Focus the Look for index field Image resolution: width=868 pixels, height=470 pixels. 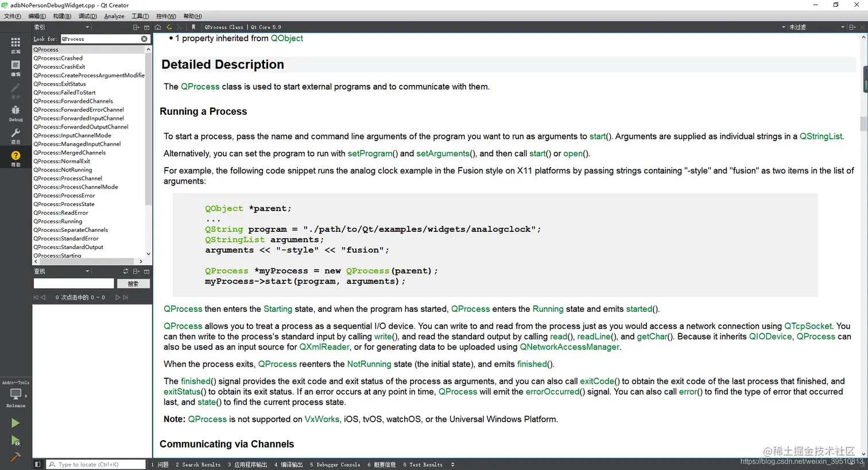tap(101, 39)
